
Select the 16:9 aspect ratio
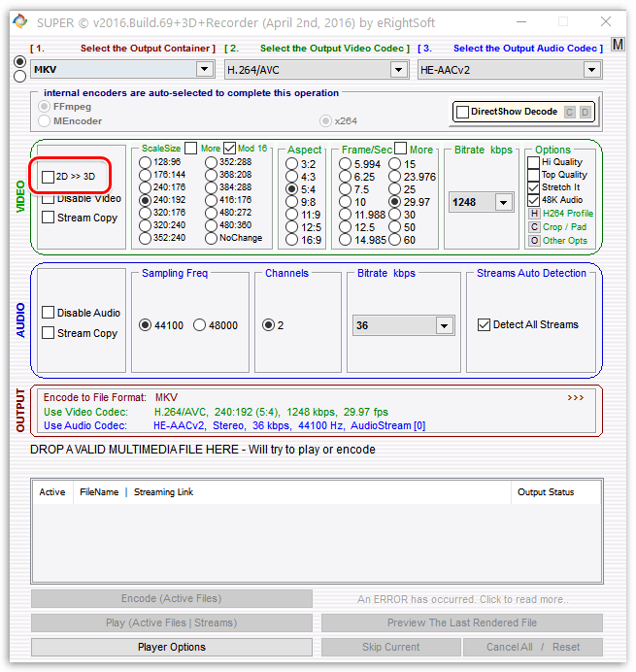point(291,240)
